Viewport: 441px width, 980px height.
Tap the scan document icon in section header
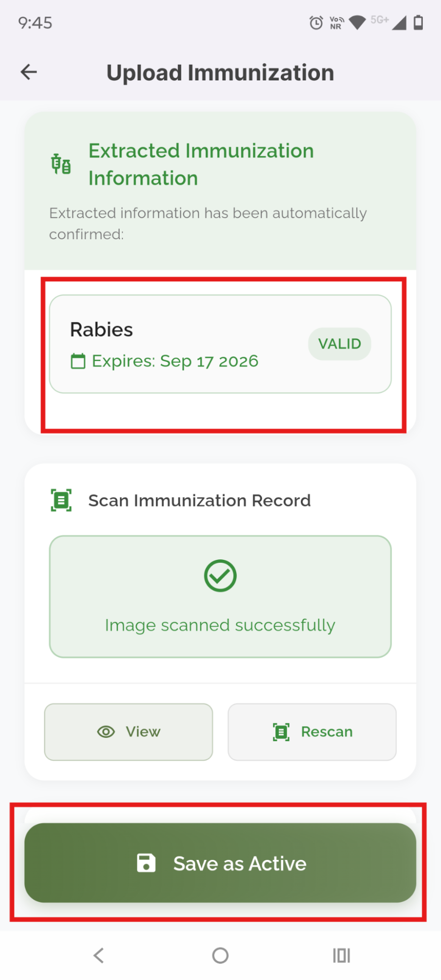point(61,500)
